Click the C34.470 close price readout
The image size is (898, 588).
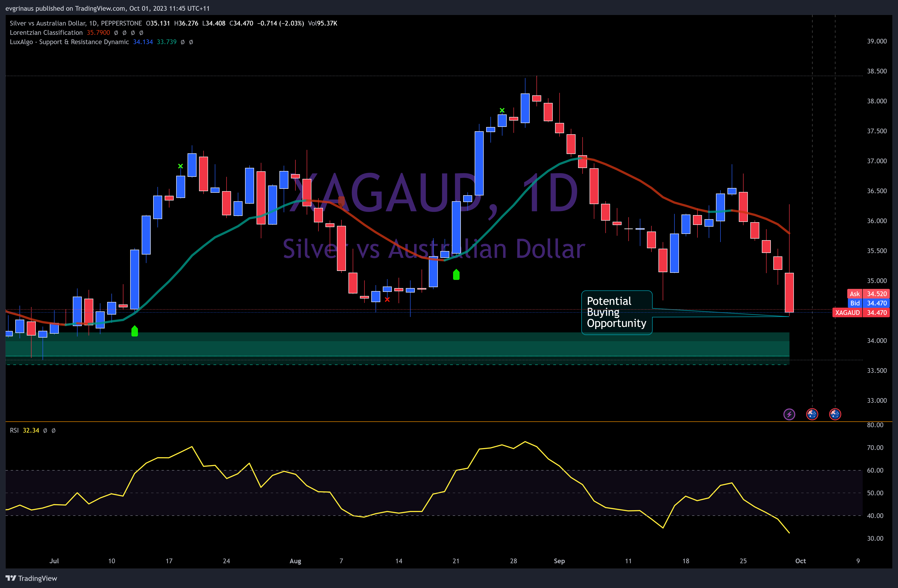coord(241,23)
